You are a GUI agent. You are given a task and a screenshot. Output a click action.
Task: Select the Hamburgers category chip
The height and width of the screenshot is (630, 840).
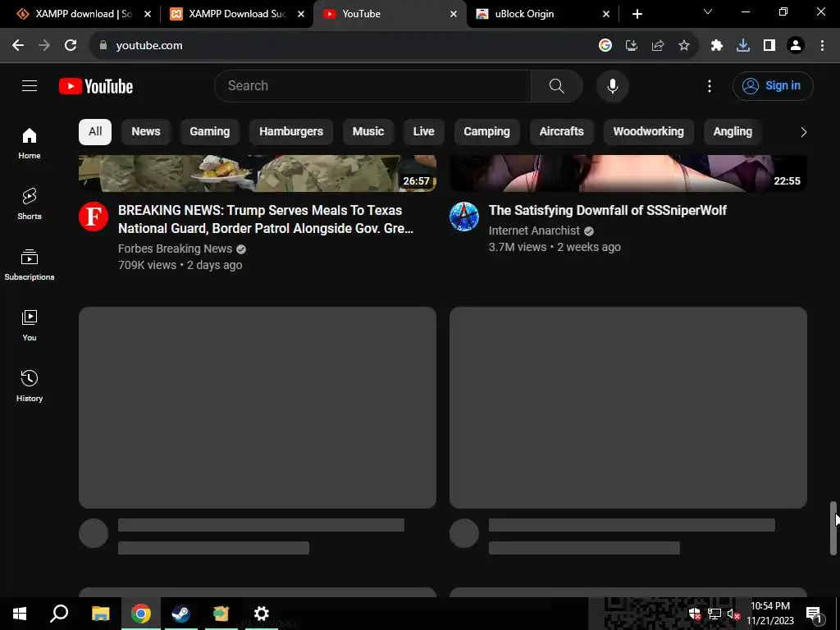click(x=291, y=132)
